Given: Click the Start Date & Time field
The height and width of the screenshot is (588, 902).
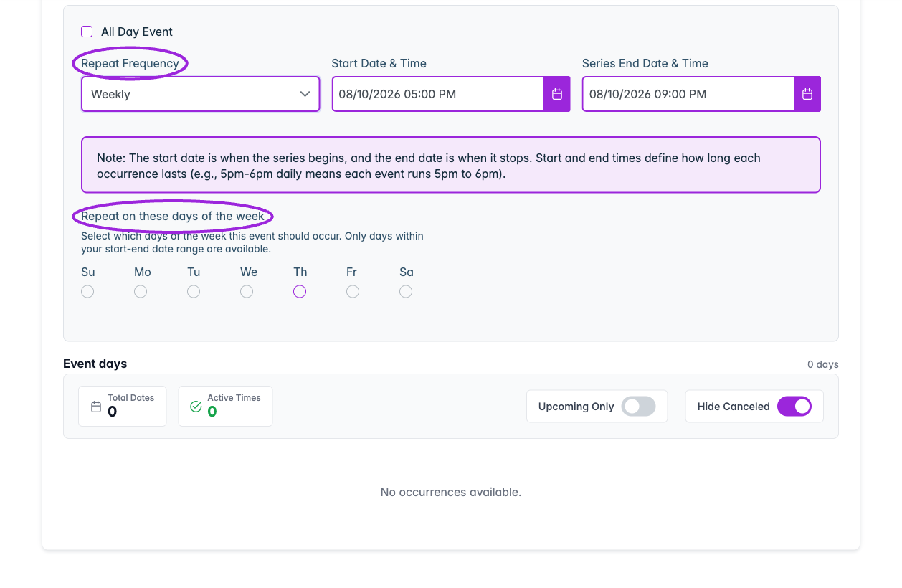Looking at the screenshot, I should (437, 94).
